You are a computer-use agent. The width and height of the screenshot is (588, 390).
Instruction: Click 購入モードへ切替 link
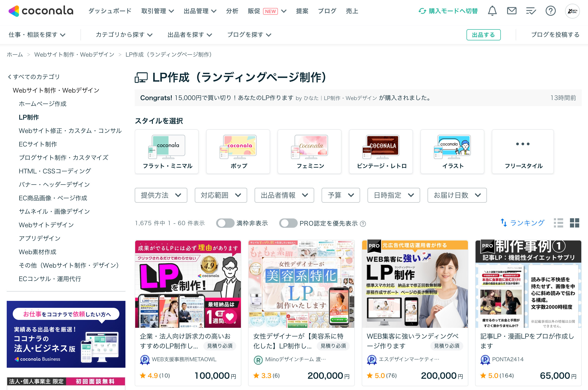click(453, 11)
